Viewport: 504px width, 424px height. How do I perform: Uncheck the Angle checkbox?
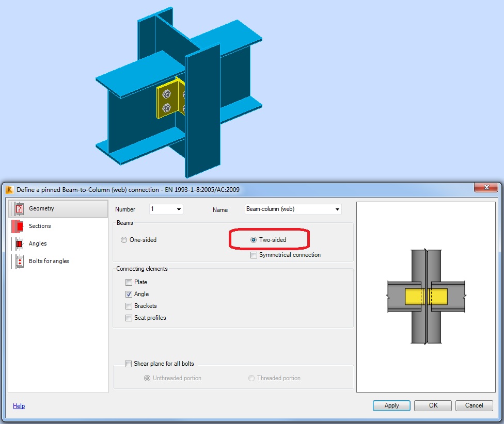(x=128, y=294)
